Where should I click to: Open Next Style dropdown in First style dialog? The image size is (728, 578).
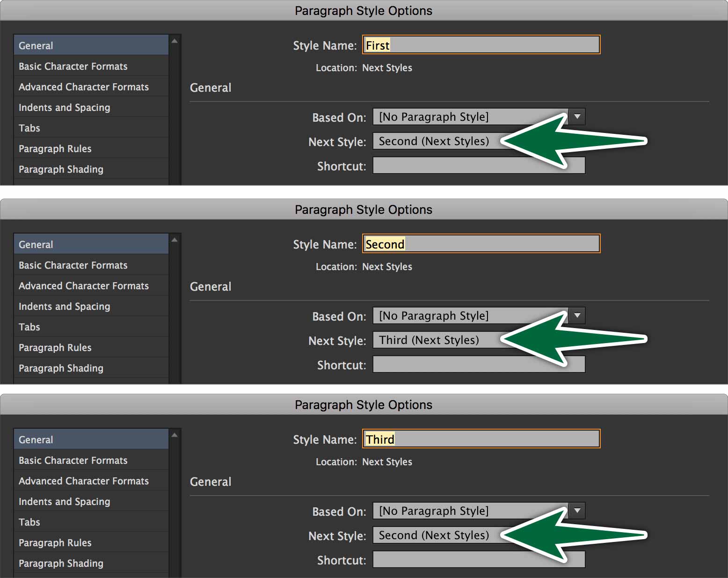(x=479, y=141)
